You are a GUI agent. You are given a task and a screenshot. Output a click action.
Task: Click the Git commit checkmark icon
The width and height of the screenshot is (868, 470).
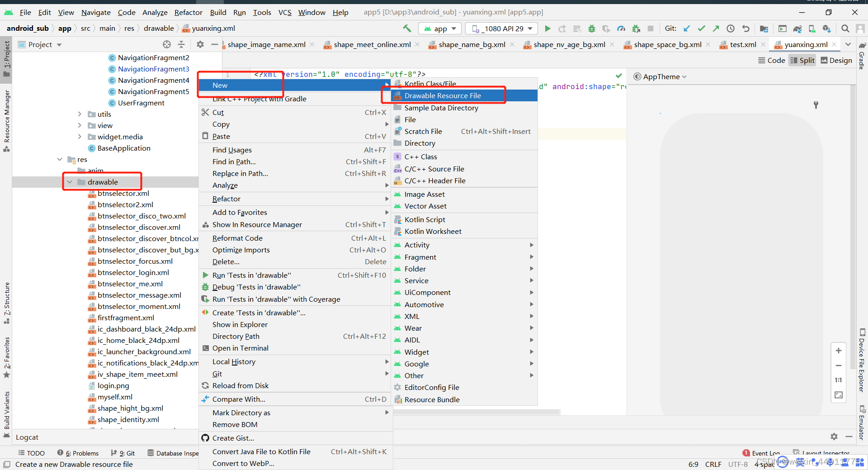pyautogui.click(x=701, y=28)
